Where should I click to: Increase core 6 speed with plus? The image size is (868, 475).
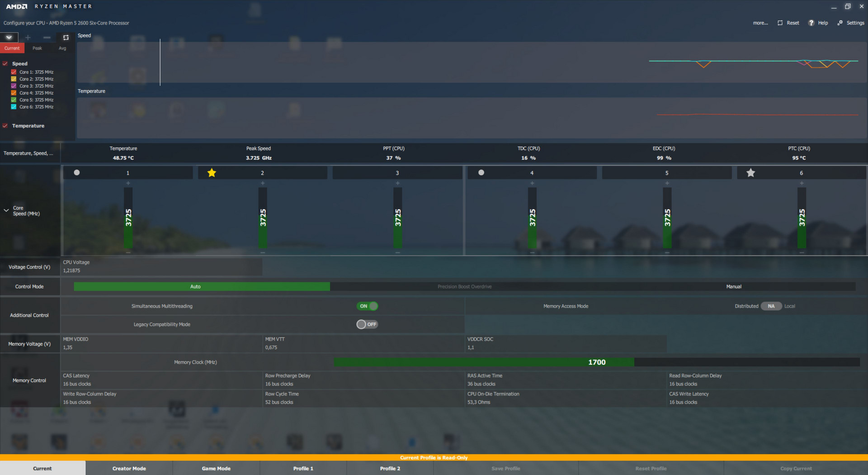tap(802, 183)
